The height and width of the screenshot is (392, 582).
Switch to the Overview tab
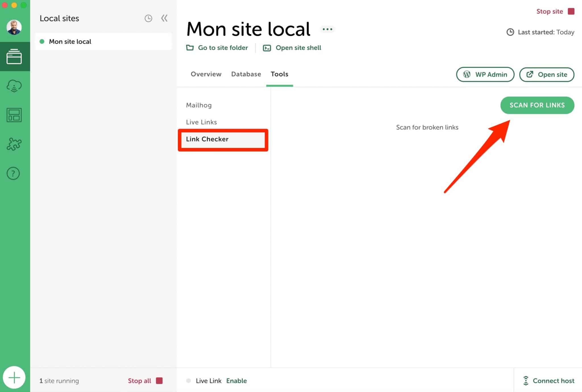[206, 74]
